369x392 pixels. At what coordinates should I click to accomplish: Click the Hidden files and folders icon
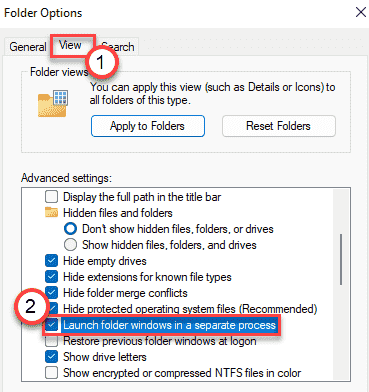(51, 212)
